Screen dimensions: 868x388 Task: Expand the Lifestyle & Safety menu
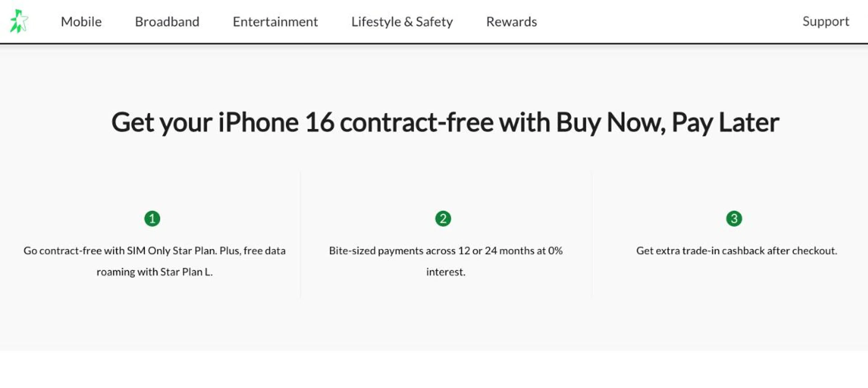coord(402,22)
